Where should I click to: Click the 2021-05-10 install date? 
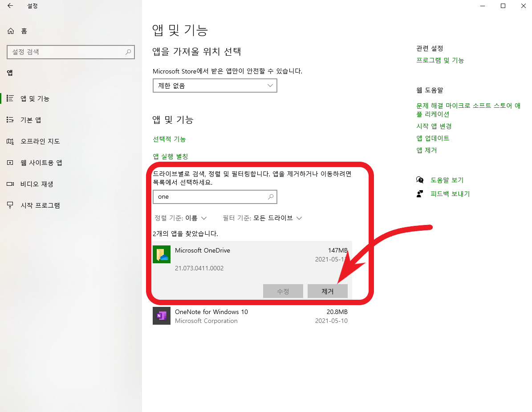pyautogui.click(x=331, y=321)
